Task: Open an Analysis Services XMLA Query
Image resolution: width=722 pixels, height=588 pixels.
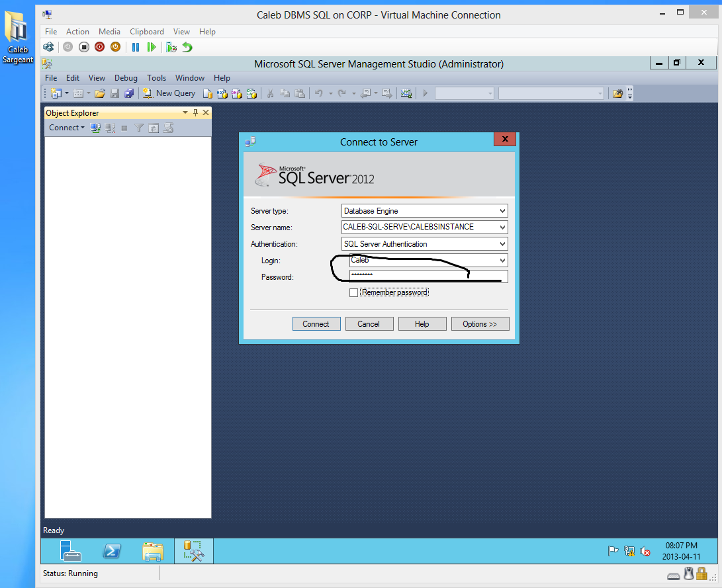Action: [252, 93]
